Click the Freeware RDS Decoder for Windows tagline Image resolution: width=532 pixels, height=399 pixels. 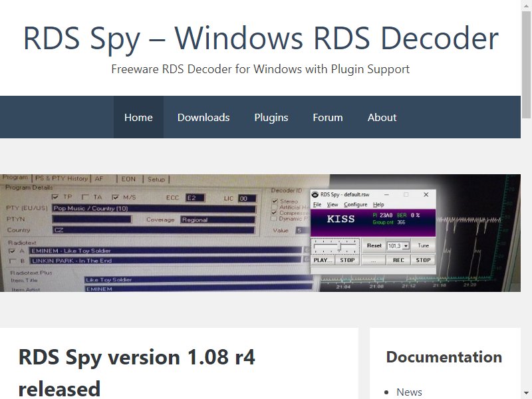coord(260,69)
